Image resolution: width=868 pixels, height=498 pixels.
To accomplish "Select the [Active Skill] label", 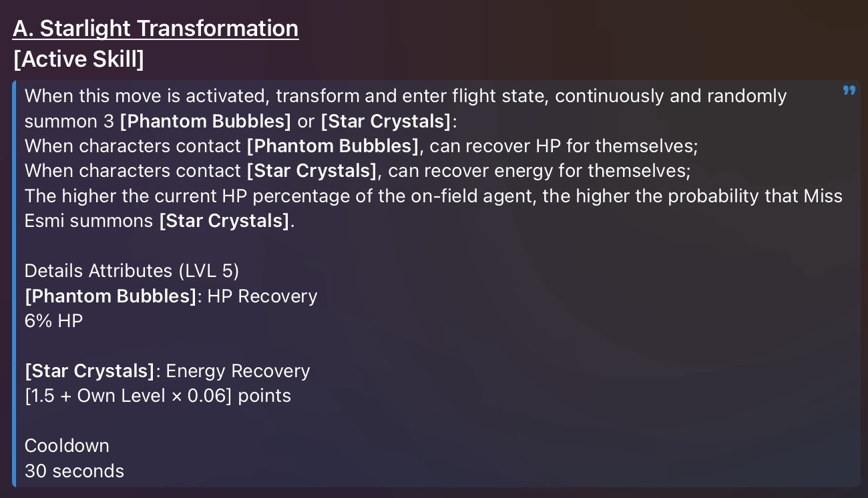I will coord(78,59).
